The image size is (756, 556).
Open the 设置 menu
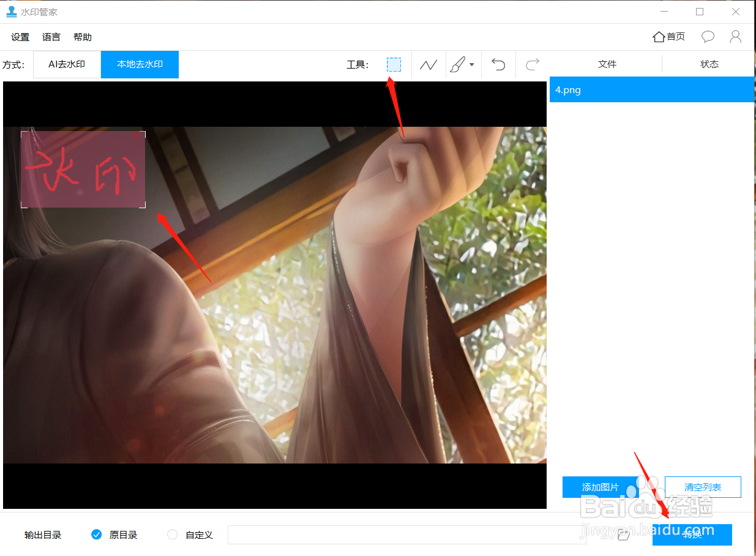[x=20, y=37]
